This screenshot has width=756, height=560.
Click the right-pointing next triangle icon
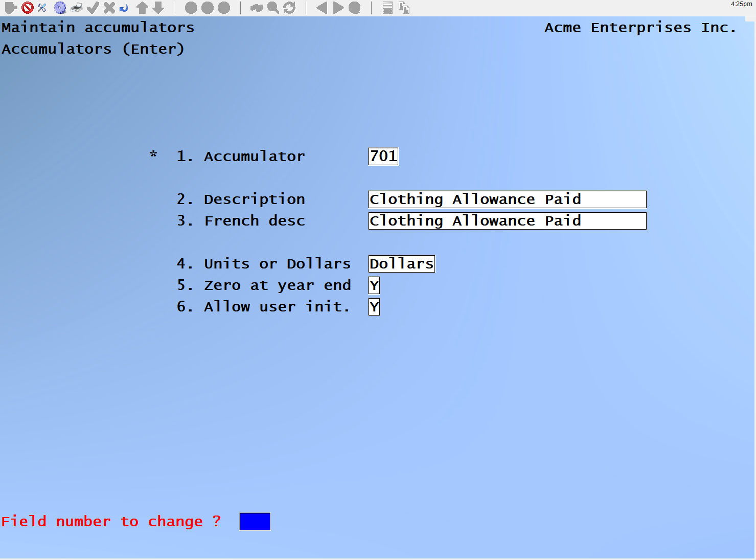tap(338, 8)
